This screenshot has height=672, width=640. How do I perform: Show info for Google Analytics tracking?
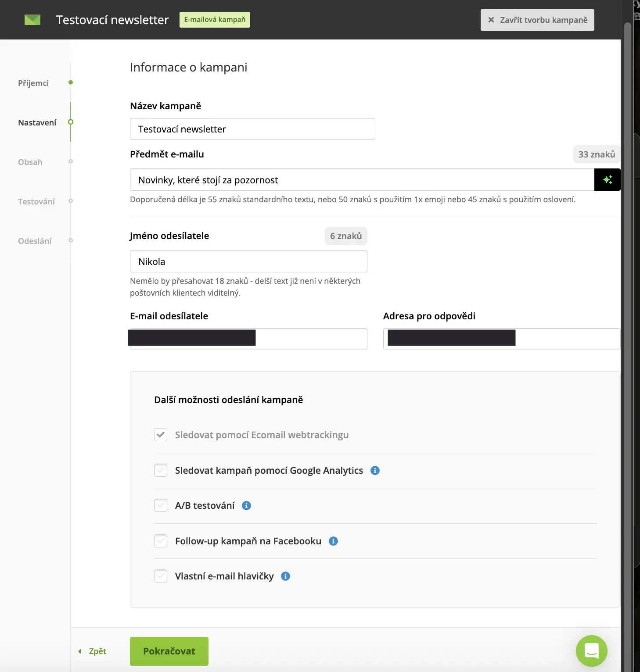pyautogui.click(x=375, y=471)
